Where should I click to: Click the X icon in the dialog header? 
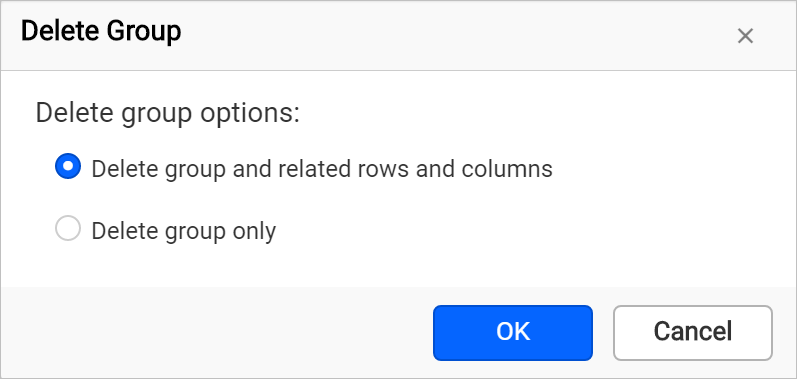pyautogui.click(x=745, y=36)
